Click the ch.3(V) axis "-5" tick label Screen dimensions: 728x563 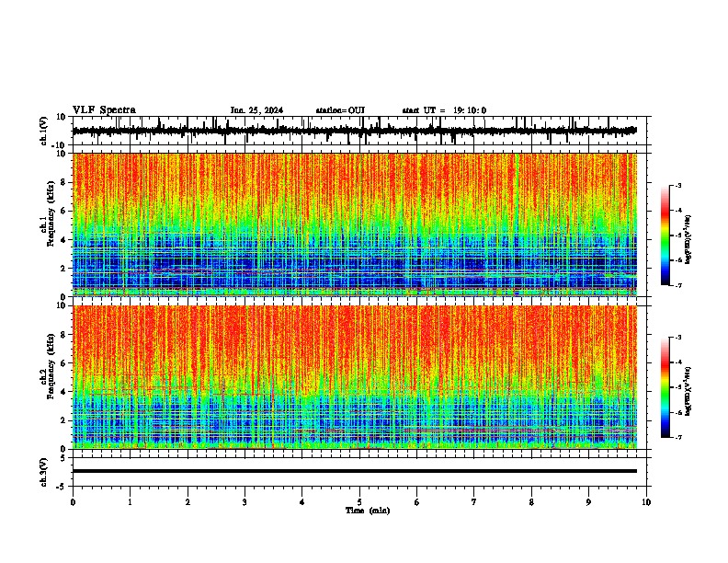coord(63,487)
